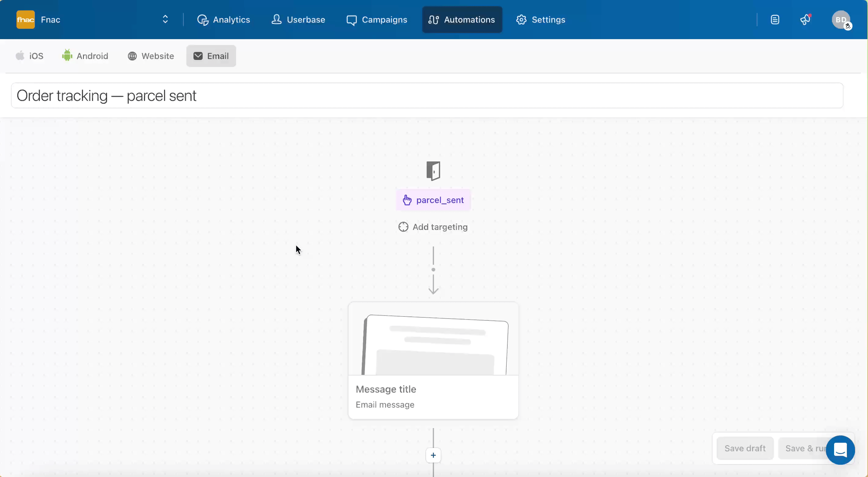Open the Campaigns section

click(377, 20)
